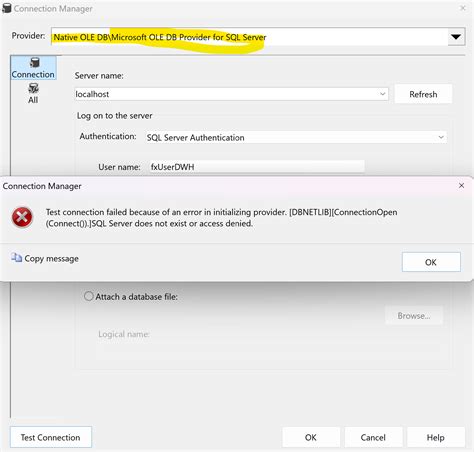This screenshot has height=452, width=474.
Task: Click the Cancel button
Action: 373,437
